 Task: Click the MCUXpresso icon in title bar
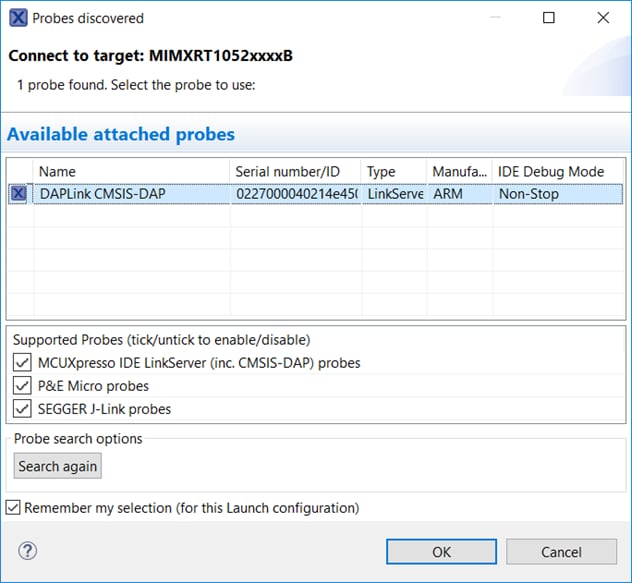18,18
